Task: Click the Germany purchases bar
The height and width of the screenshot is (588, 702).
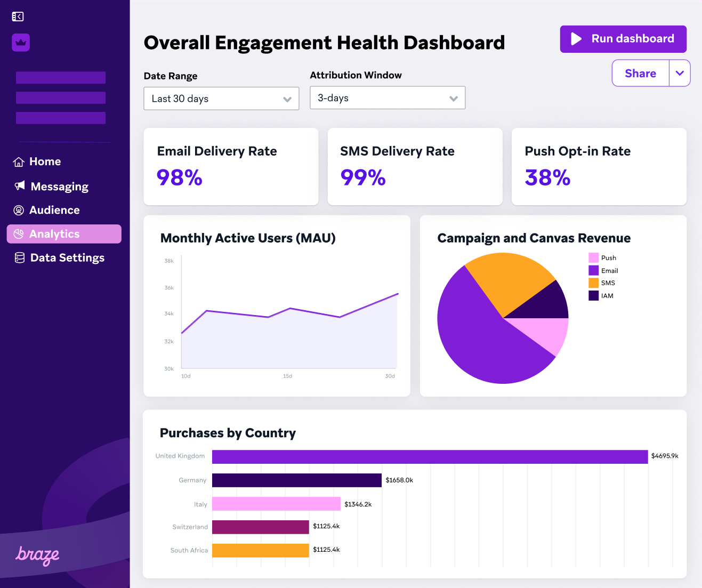Action: pos(297,480)
